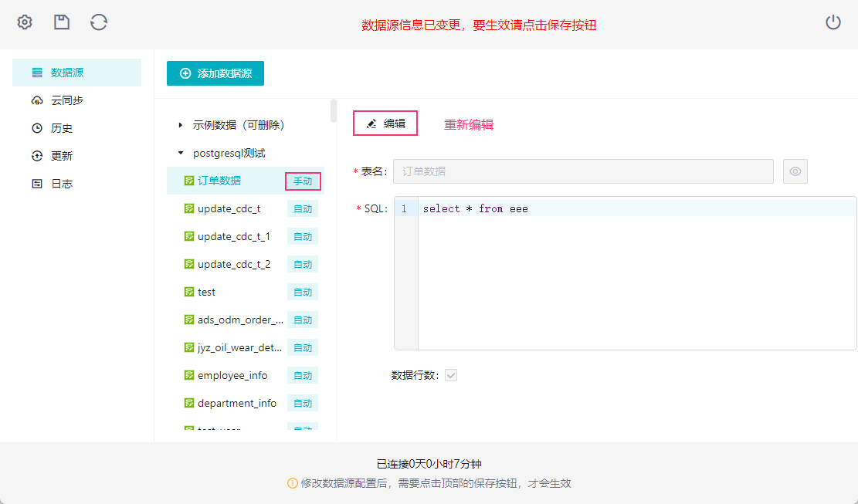Click the table icon beside department_info
The height and width of the screenshot is (504, 858).
click(188, 403)
